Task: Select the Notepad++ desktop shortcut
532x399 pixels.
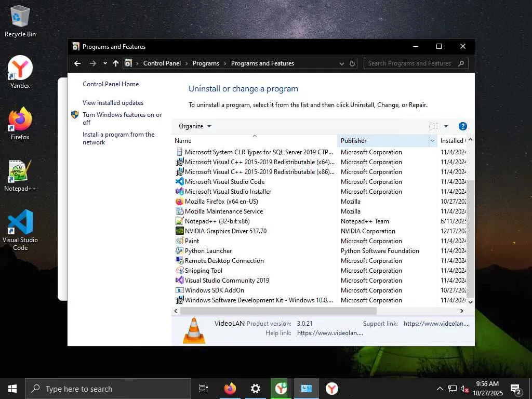Action: point(20,176)
